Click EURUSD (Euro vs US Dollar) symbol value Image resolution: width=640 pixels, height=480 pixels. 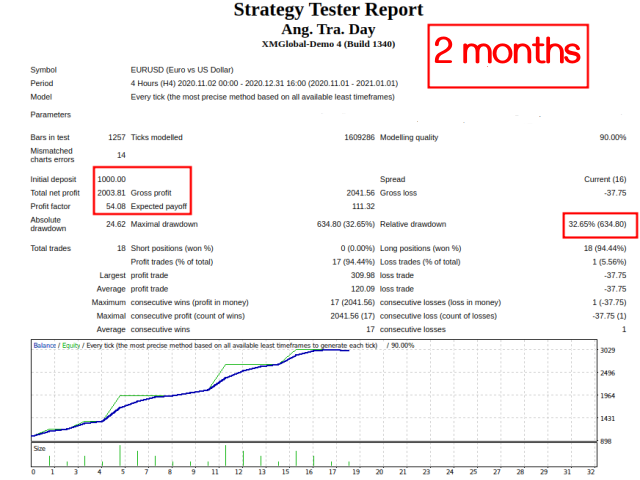[x=182, y=70]
